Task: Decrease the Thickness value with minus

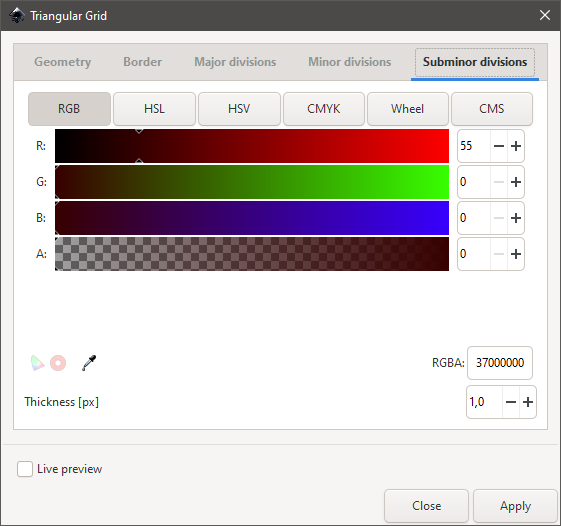Action: [511, 402]
